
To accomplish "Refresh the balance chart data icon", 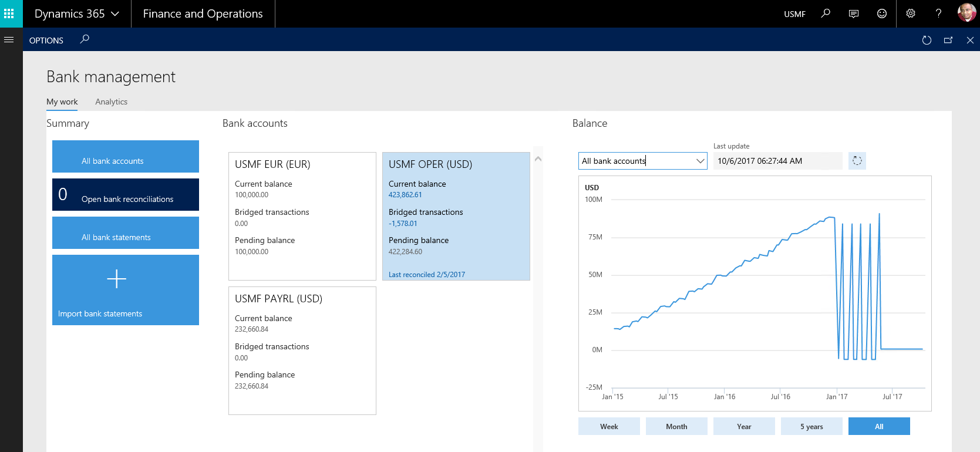I will tap(857, 161).
